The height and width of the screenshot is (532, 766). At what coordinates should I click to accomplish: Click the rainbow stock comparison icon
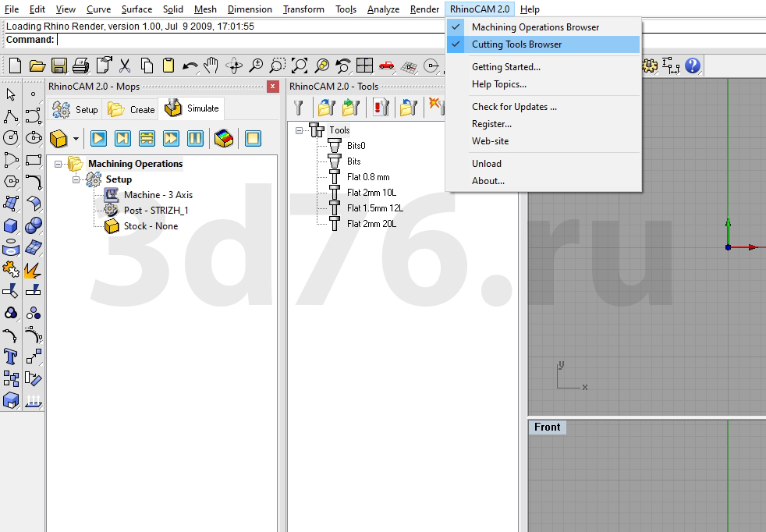coord(224,138)
